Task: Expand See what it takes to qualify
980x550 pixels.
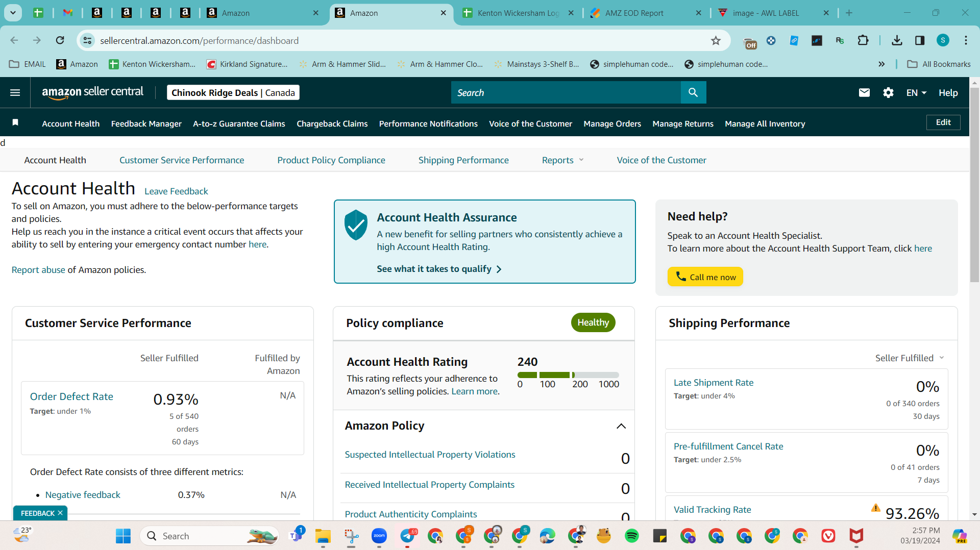Action: click(x=439, y=269)
